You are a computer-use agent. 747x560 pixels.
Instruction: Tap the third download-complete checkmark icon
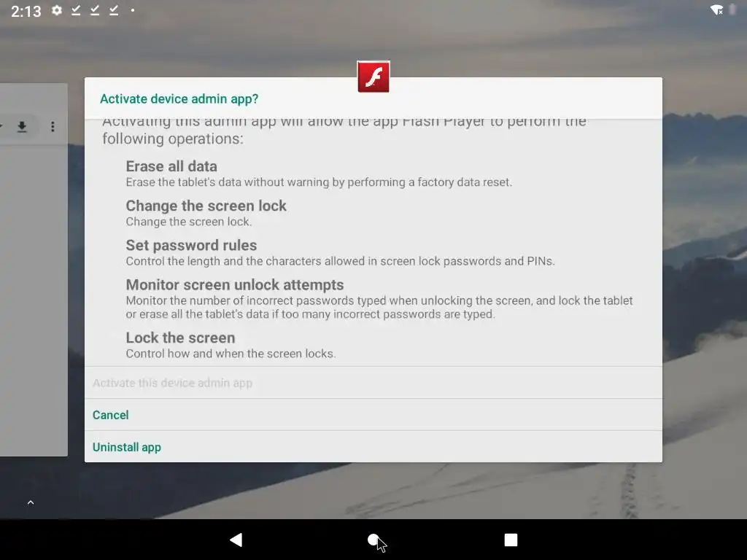click(113, 10)
